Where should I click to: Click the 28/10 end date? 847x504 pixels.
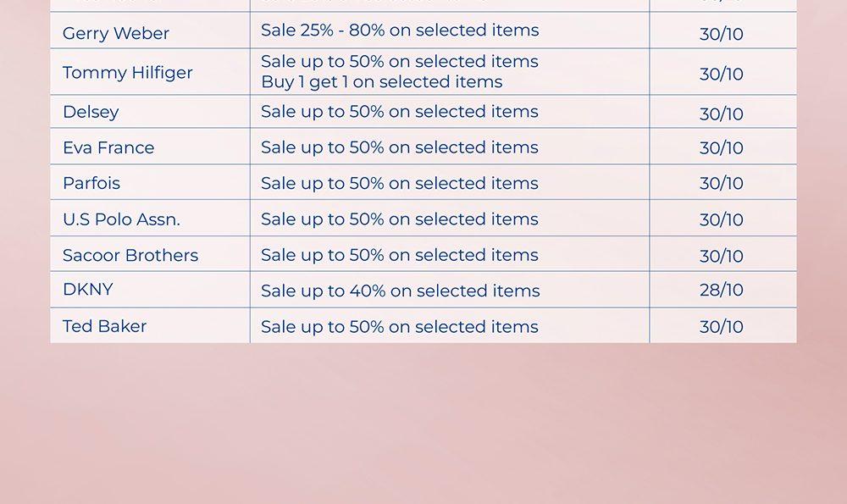[722, 290]
